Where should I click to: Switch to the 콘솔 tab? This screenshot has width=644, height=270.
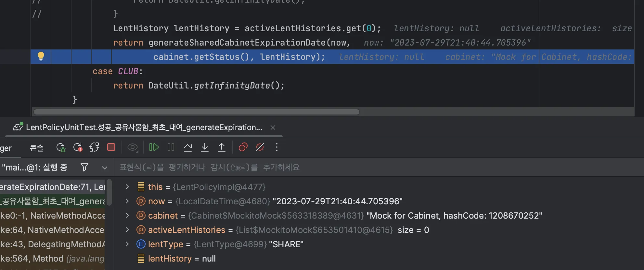[x=36, y=148]
